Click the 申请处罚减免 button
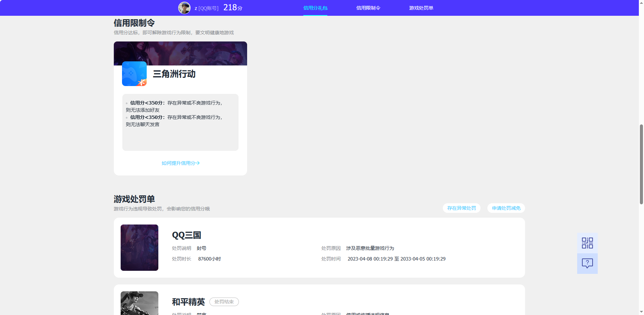Image resolution: width=644 pixels, height=315 pixels. (506, 208)
